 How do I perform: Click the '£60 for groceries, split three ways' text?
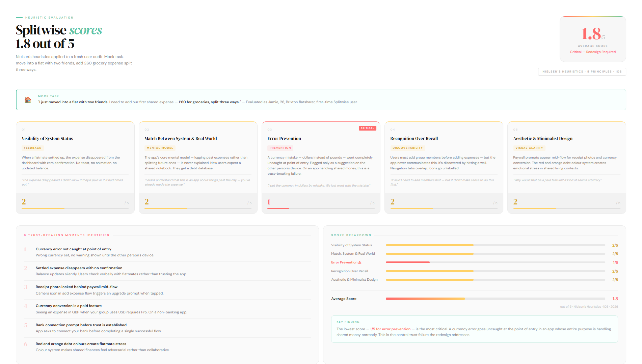210,102
